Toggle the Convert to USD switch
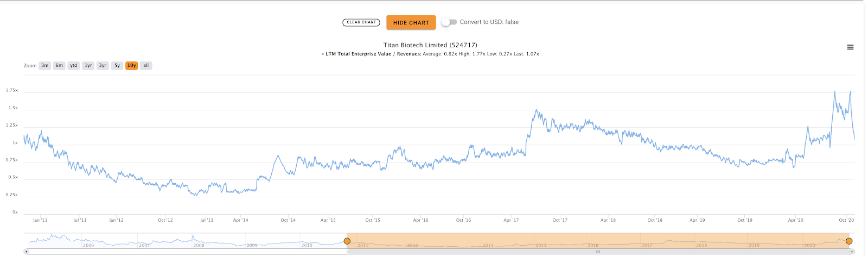Screen dimensions: 868x256 [x=449, y=22]
